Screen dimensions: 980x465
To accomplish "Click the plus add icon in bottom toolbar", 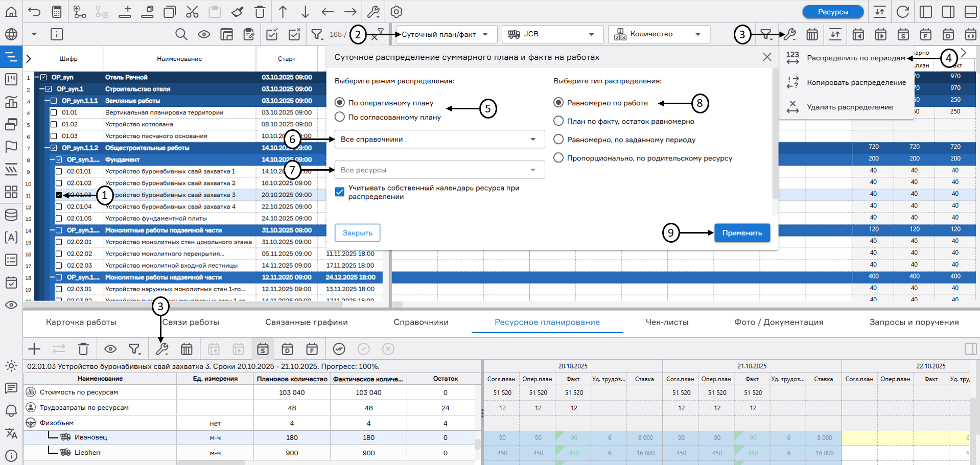I will point(34,349).
